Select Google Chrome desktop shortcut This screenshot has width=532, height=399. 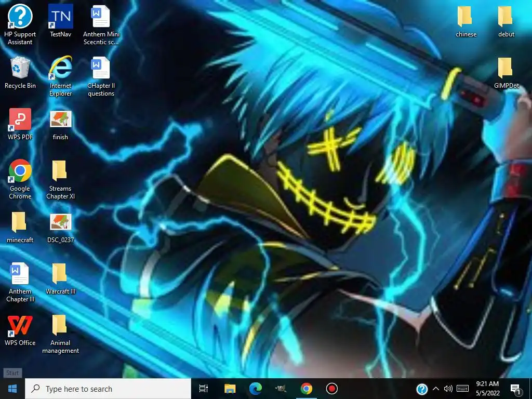(20, 179)
